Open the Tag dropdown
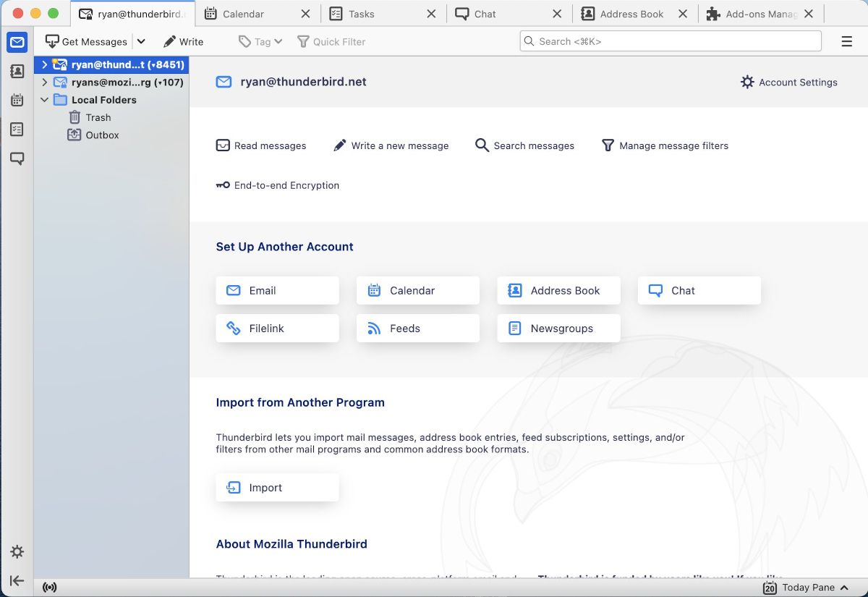The image size is (868, 597). coord(260,42)
